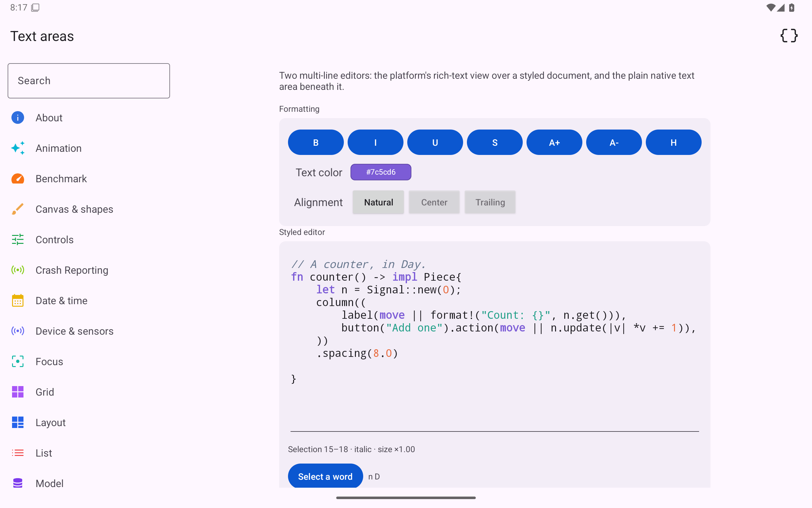Open the Layout page
This screenshot has width=812, height=508.
[x=89, y=422]
